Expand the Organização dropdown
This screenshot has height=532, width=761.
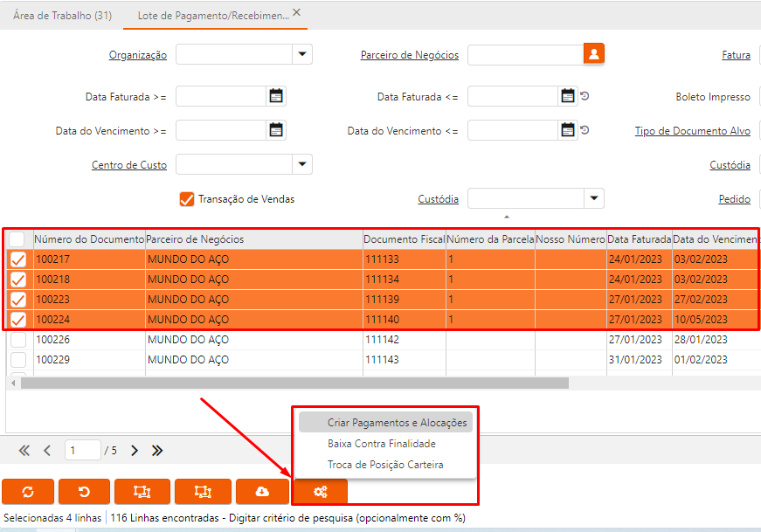pos(301,54)
